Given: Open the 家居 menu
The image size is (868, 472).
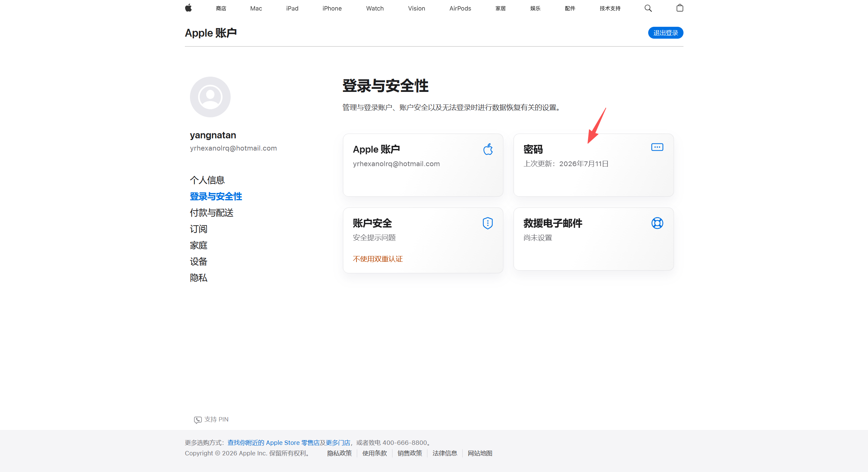Looking at the screenshot, I should 501,8.
